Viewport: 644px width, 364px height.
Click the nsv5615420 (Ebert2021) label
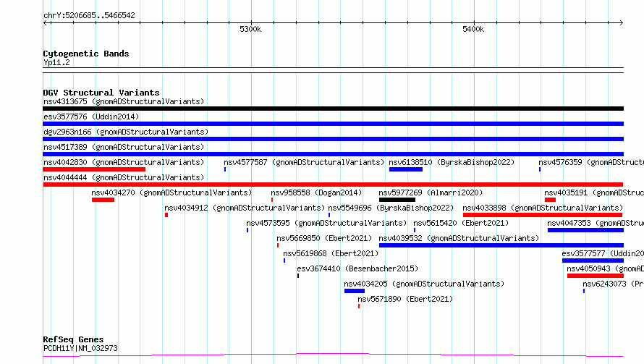[x=461, y=223]
